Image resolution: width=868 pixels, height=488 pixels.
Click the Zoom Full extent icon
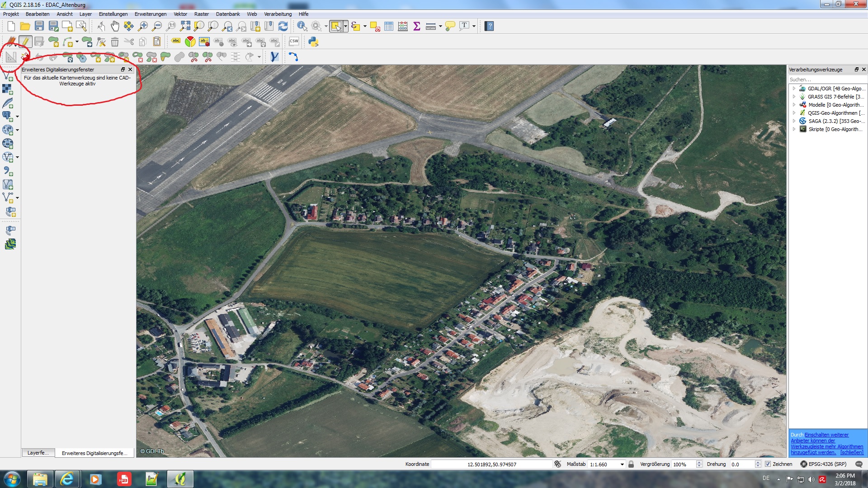[x=185, y=26]
